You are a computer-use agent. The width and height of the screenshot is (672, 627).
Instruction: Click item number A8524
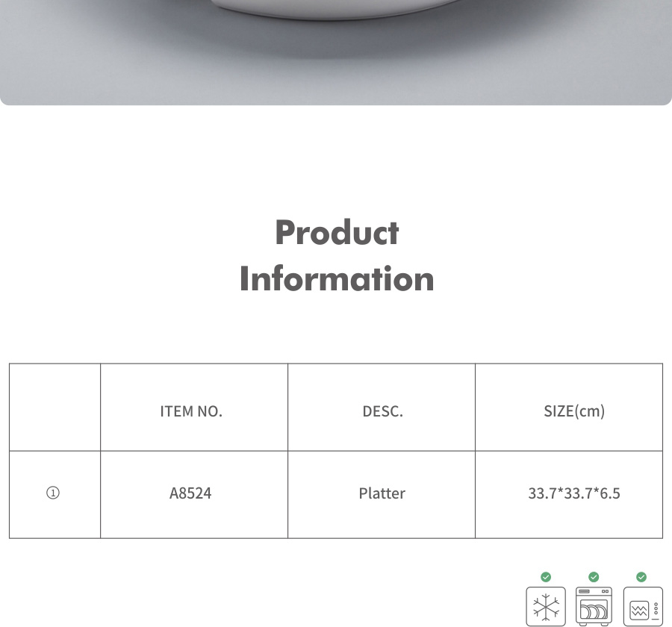190,493
